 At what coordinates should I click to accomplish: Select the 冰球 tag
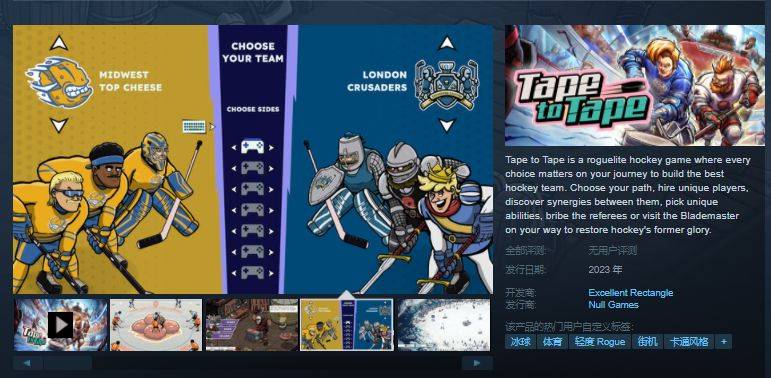(x=520, y=342)
